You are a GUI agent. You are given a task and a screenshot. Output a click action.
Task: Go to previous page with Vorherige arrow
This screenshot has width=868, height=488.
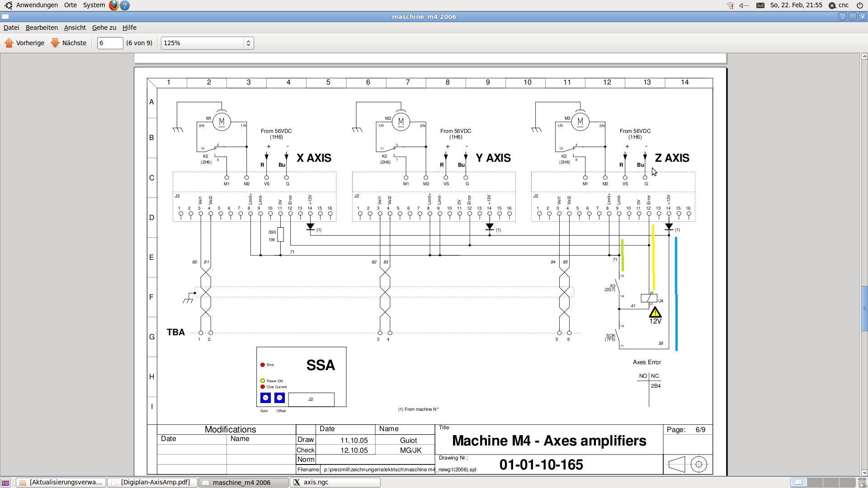pos(25,43)
